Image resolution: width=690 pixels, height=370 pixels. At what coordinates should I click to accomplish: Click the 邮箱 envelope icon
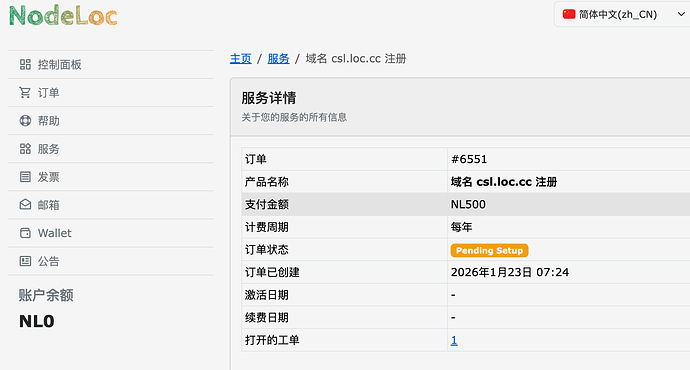click(26, 205)
